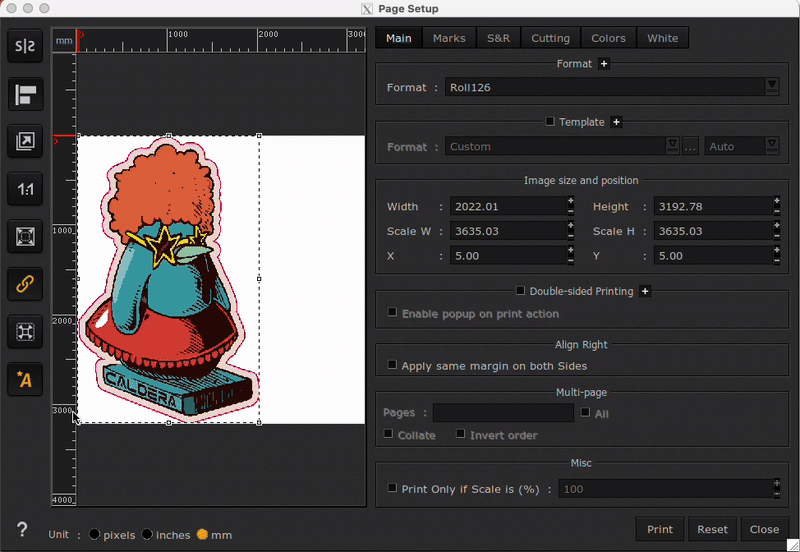Click the S|S mirror icon

click(25, 47)
